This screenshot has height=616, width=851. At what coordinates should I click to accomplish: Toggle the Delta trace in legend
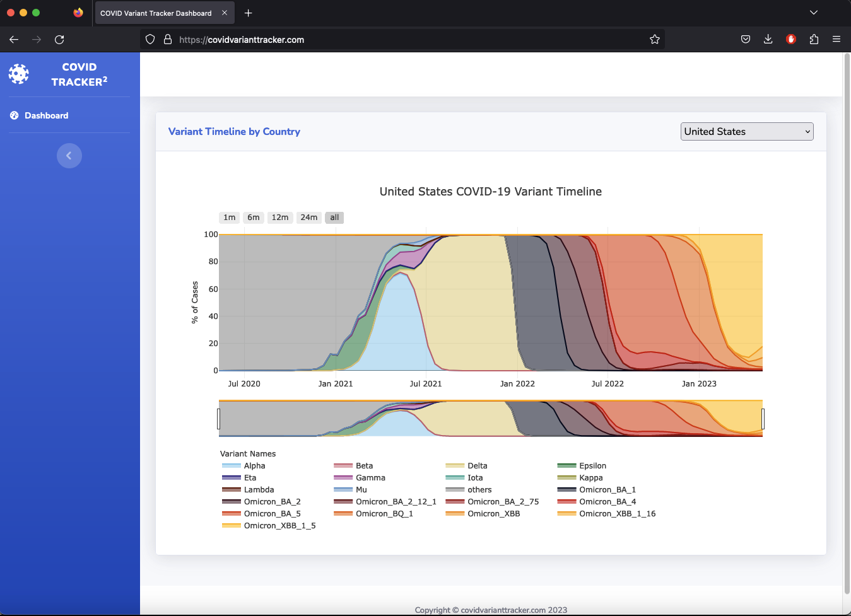click(x=467, y=466)
